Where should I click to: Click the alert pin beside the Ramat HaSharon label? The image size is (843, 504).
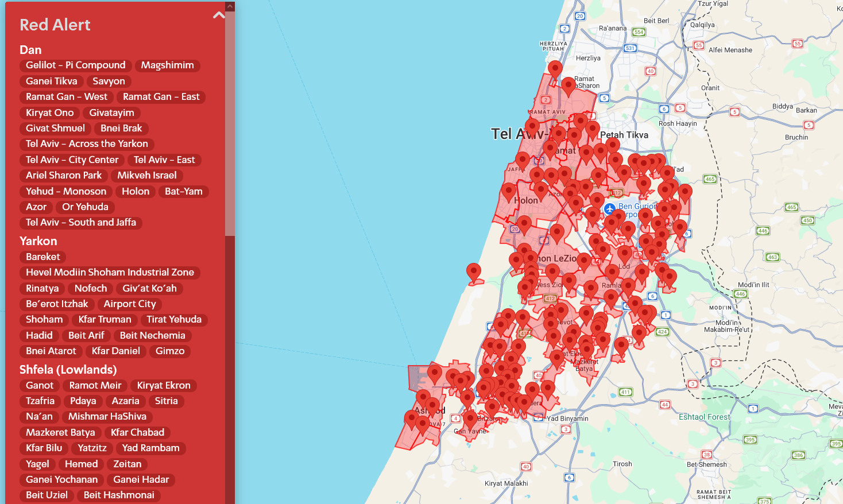pyautogui.click(x=568, y=87)
